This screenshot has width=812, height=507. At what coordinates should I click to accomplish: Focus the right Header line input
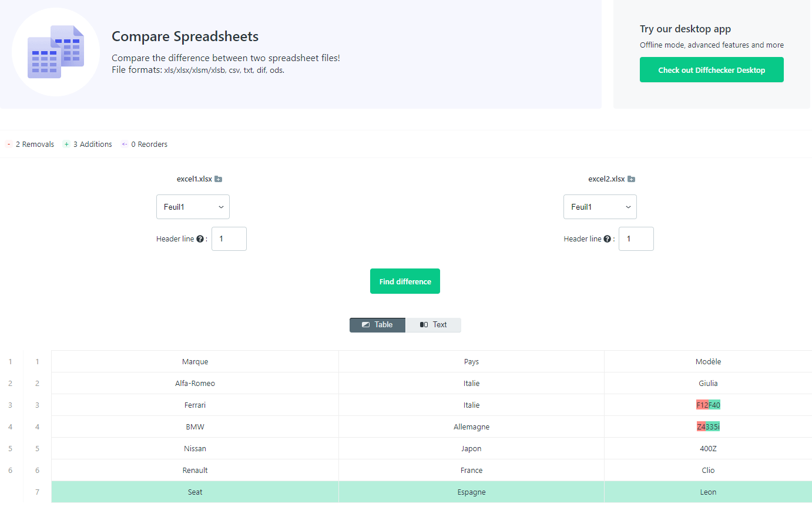636,239
